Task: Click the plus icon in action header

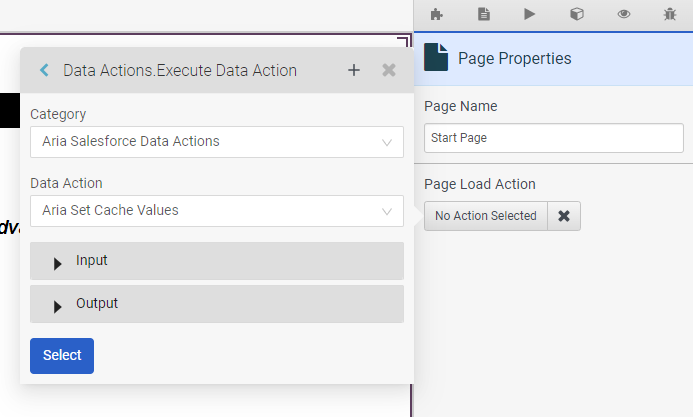Action: pyautogui.click(x=353, y=70)
